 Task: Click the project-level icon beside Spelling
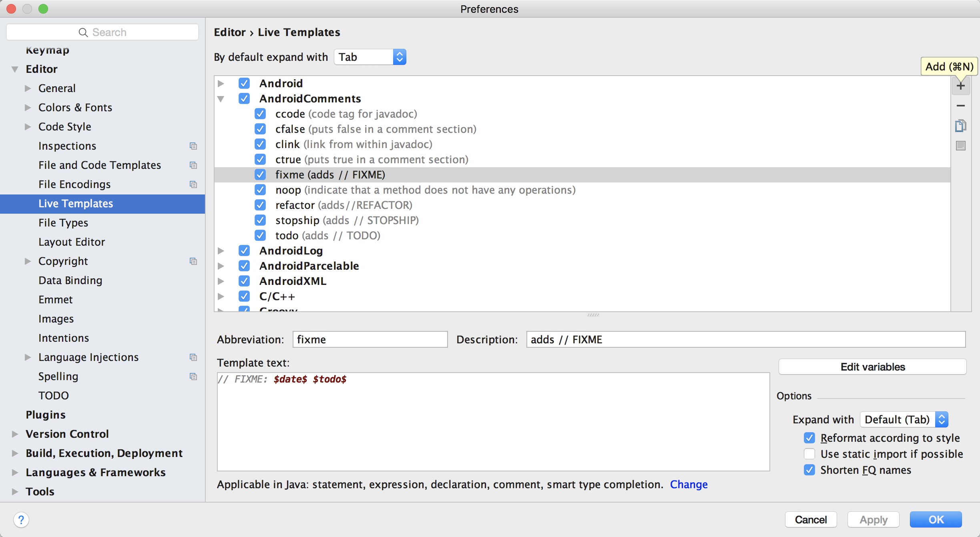pos(193,377)
